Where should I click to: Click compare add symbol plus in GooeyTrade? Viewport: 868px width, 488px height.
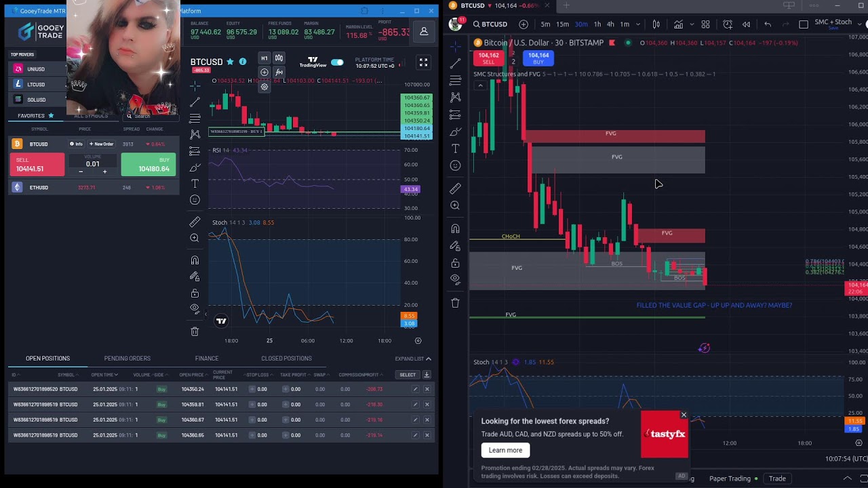[264, 73]
